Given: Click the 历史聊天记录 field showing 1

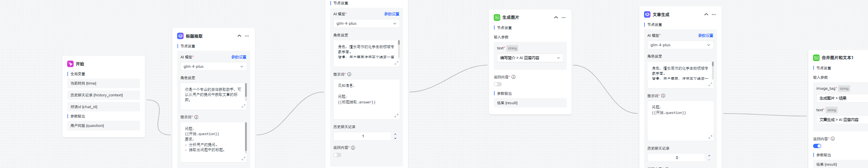Looking at the screenshot, I should pos(363,136).
